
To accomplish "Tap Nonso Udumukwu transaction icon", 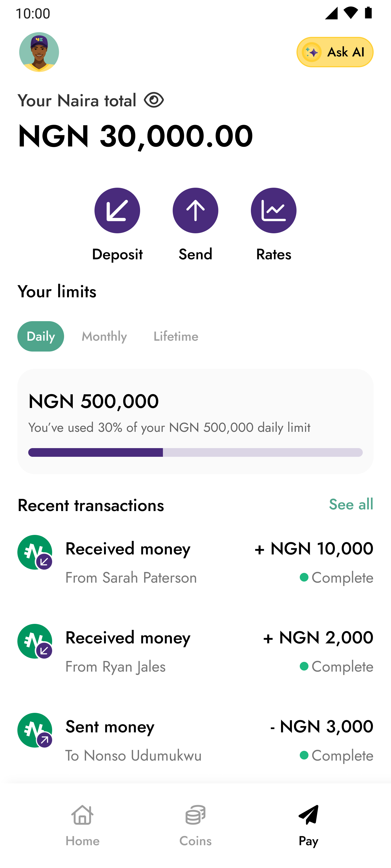I will click(x=35, y=730).
